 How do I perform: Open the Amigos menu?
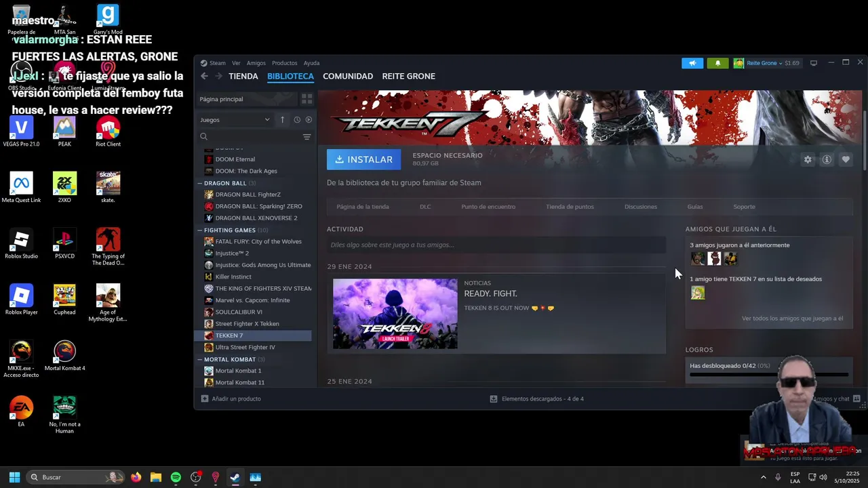click(x=256, y=63)
